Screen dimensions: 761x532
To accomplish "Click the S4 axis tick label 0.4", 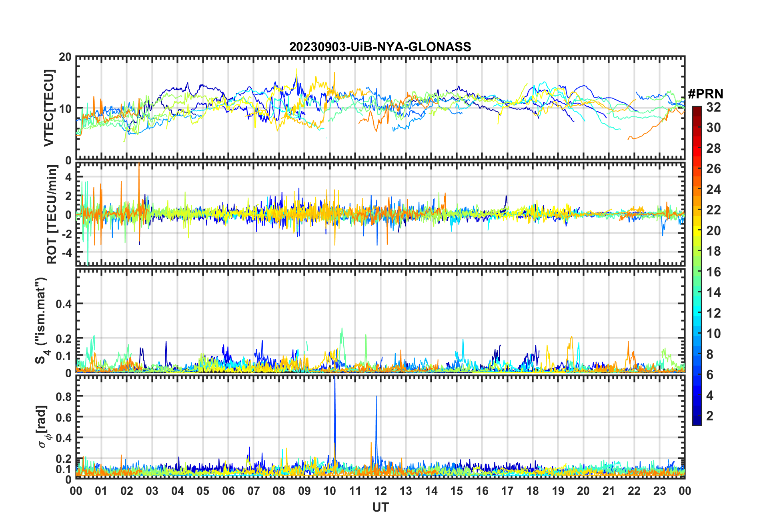I will (64, 304).
